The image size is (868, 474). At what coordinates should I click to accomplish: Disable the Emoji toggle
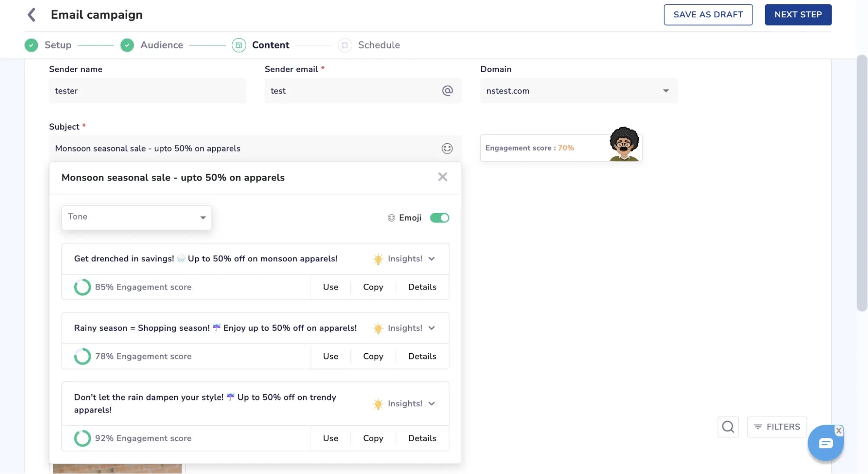pyautogui.click(x=439, y=217)
